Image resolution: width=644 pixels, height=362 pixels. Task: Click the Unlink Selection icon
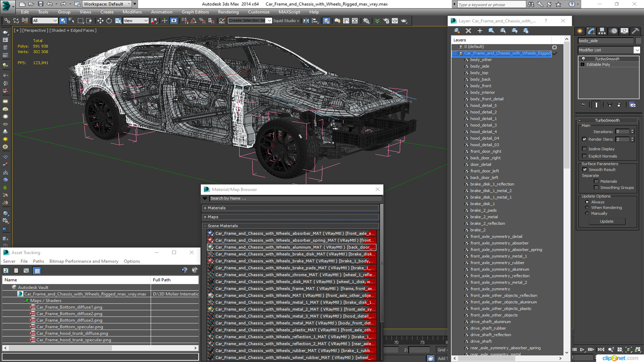pyautogui.click(x=16, y=21)
